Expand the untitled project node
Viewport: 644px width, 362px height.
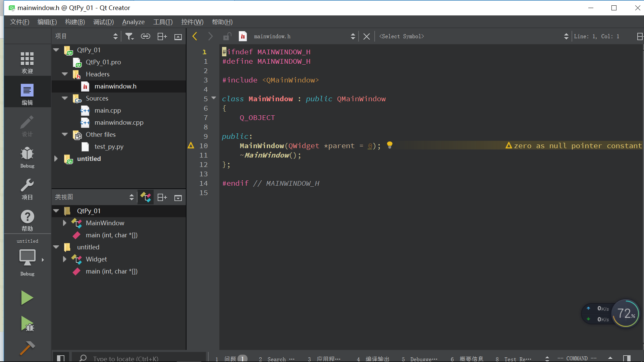pos(56,159)
